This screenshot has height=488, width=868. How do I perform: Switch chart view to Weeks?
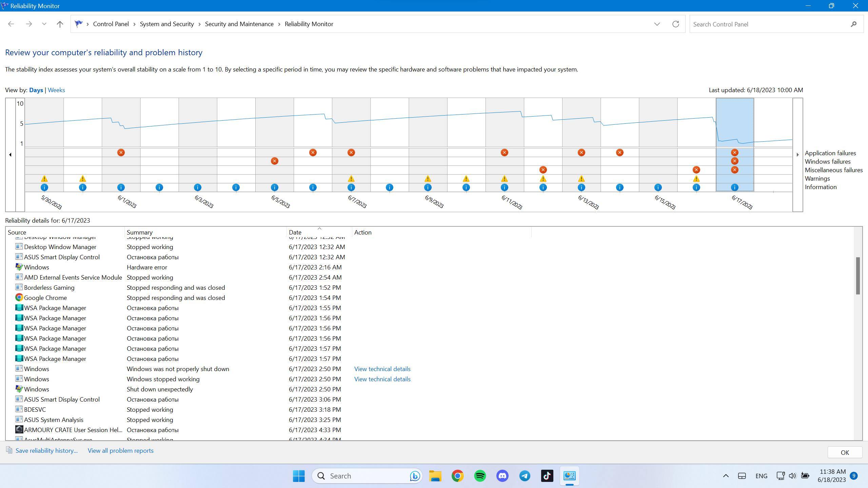(x=56, y=90)
